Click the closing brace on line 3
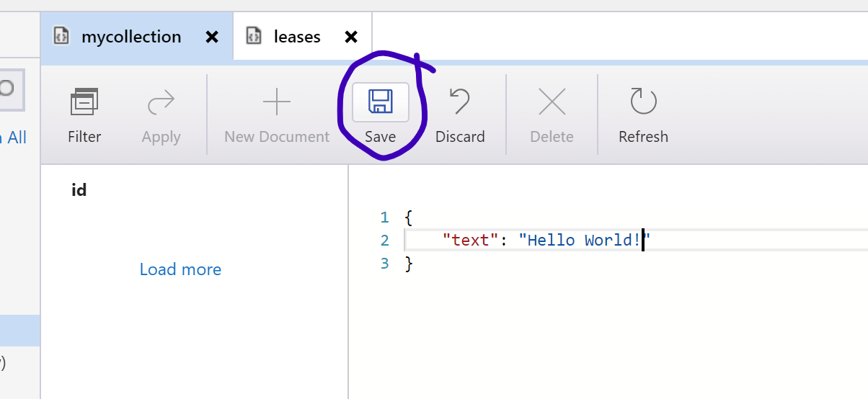Screen dimensions: 868x399 [409, 264]
